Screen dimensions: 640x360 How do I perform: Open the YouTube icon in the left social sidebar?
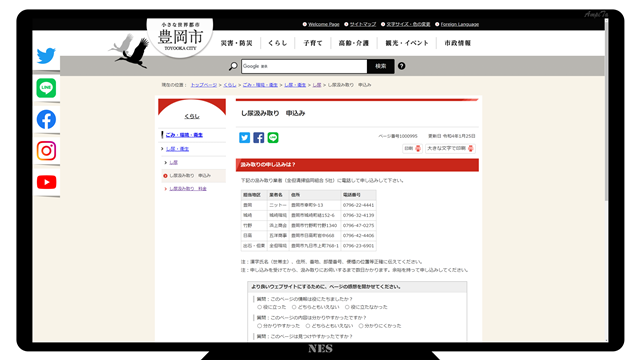(x=46, y=182)
